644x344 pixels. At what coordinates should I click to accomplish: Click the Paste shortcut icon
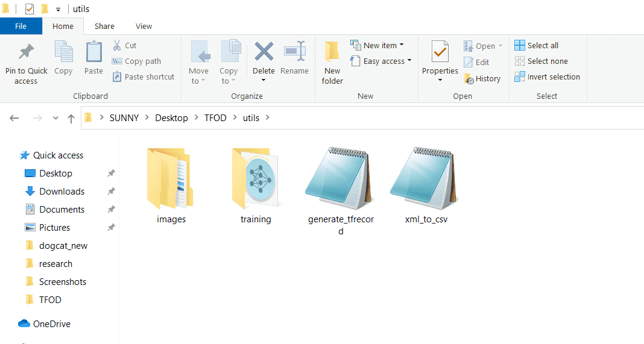(117, 77)
